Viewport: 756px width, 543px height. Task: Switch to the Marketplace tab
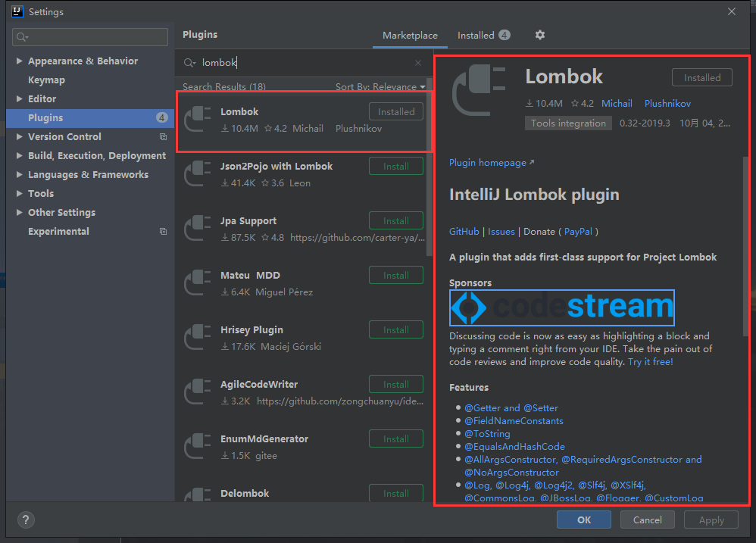(x=410, y=35)
